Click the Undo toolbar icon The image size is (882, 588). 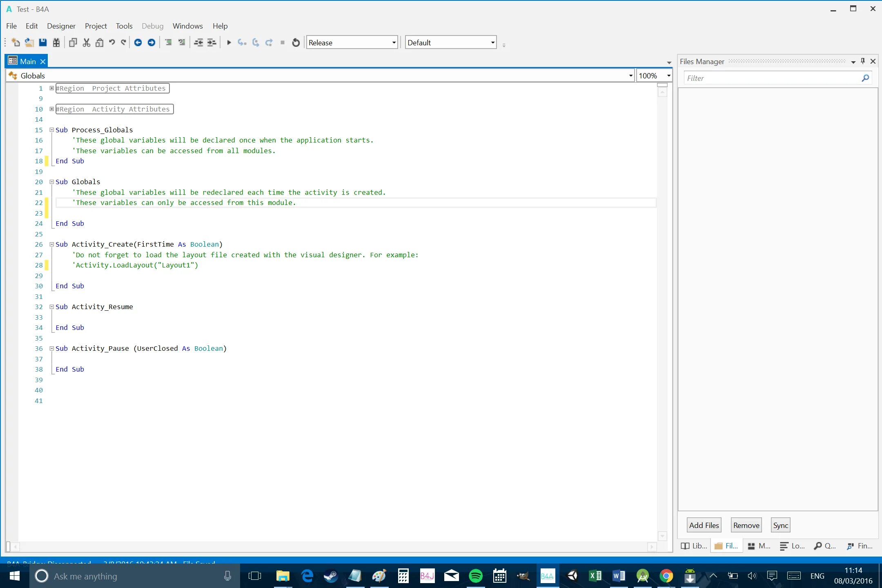(112, 42)
